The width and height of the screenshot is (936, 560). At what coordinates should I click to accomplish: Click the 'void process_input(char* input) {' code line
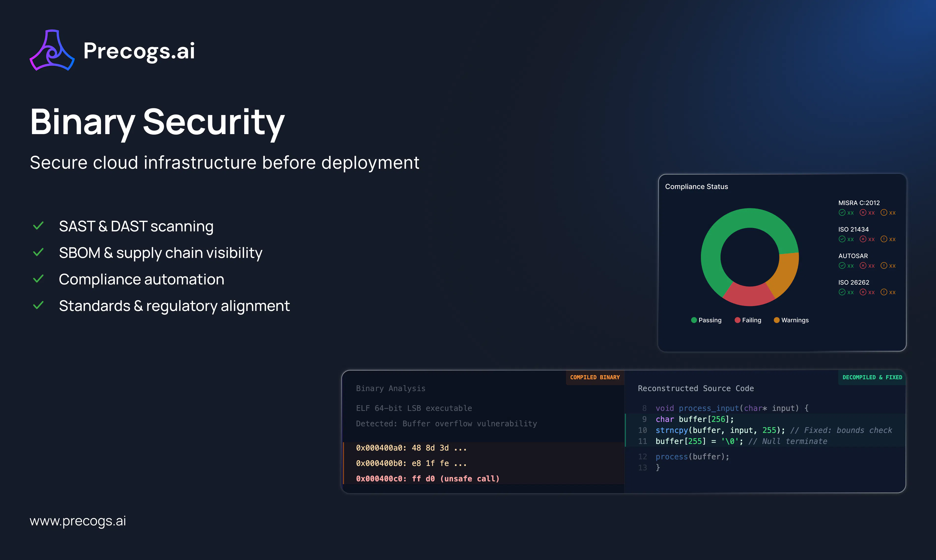(732, 408)
